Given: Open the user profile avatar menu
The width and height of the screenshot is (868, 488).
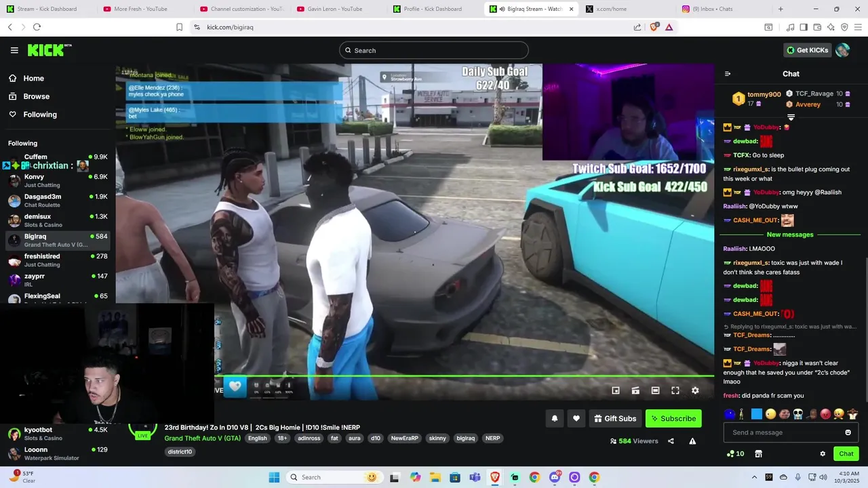Looking at the screenshot, I should tap(843, 50).
